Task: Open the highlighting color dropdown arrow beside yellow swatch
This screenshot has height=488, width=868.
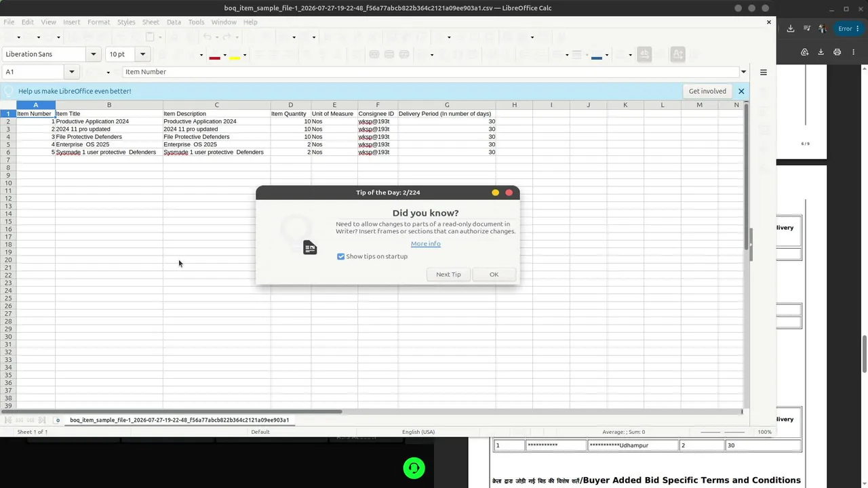Action: (x=244, y=55)
